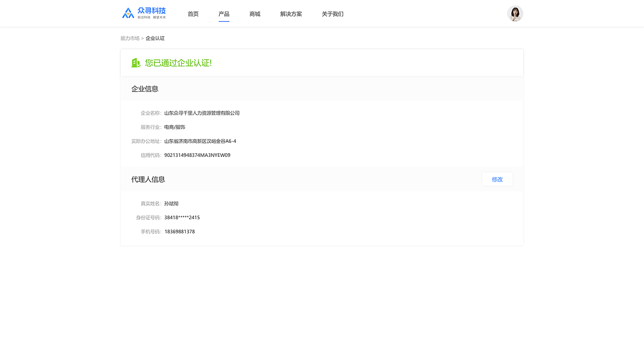644x362 pixels.
Task: Open the user avatar in the top bar
Action: tap(515, 13)
